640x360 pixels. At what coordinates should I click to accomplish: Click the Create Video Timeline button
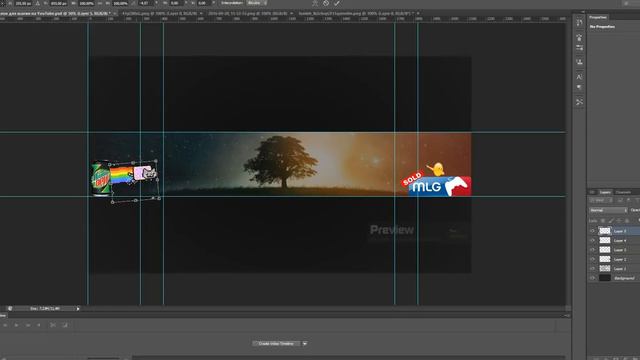(x=277, y=344)
